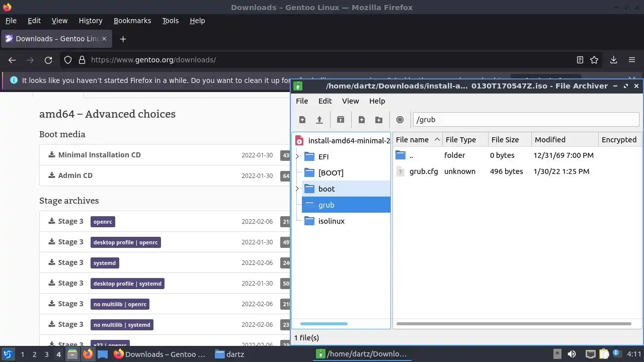This screenshot has width=644, height=362.
Task: Click the file list horizontal scrollbar
Action: pyautogui.click(x=514, y=324)
